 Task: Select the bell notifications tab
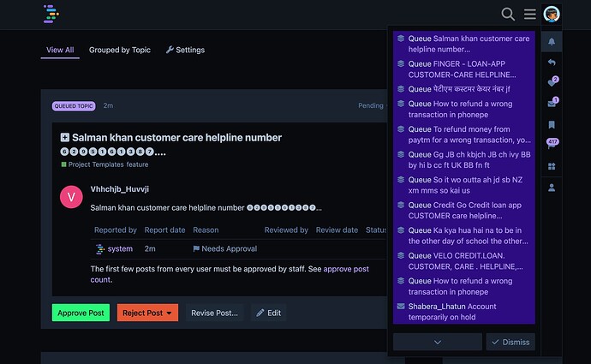pyautogui.click(x=552, y=41)
